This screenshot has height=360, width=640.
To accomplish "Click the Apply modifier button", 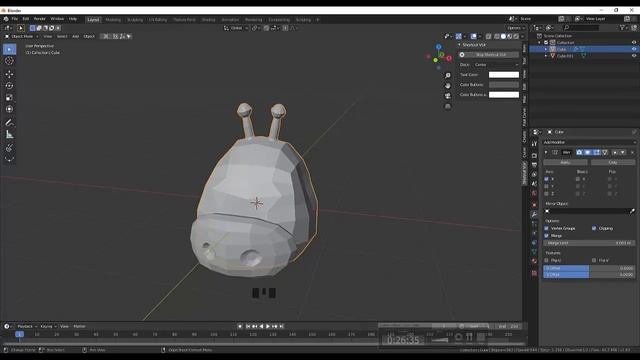I will (x=565, y=162).
